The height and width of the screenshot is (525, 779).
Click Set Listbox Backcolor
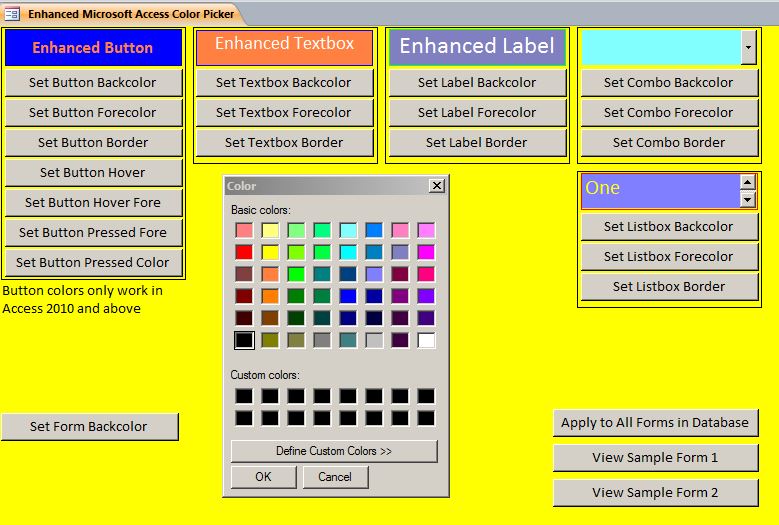coord(669,226)
